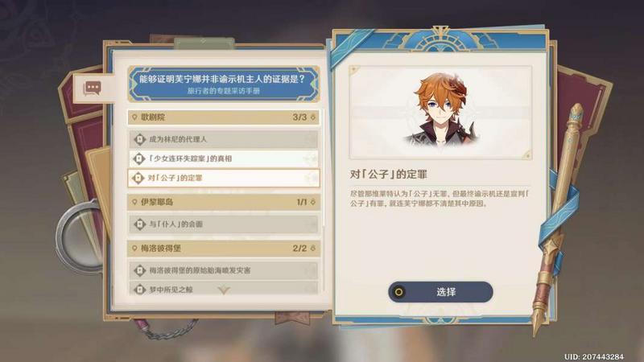Select the 与「仆人」的会面 evidence entry
The image size is (644, 362).
click(x=224, y=224)
